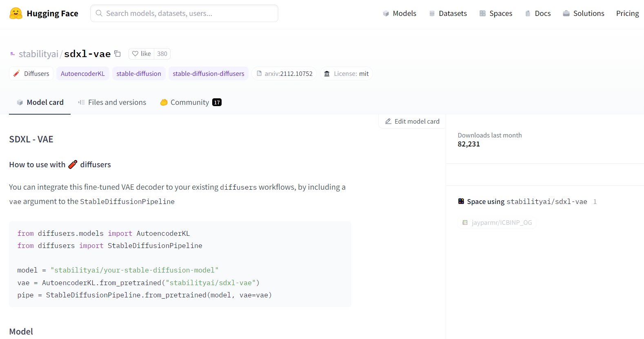Click the Hugging Face logo icon
This screenshot has width=644, height=339.
[x=16, y=13]
